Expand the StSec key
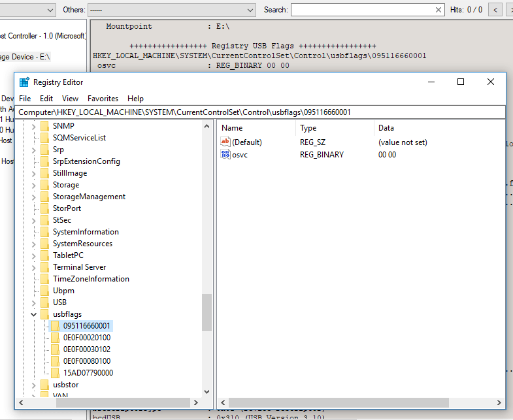 click(x=34, y=221)
